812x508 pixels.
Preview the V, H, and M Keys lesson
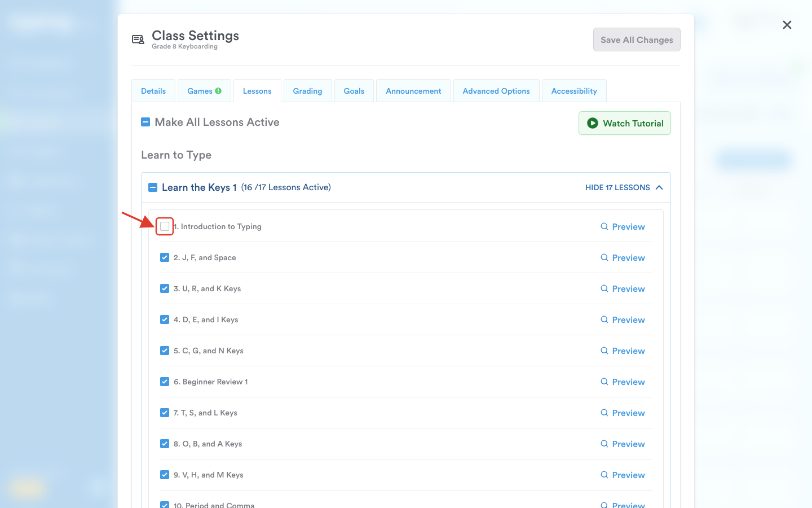click(623, 475)
